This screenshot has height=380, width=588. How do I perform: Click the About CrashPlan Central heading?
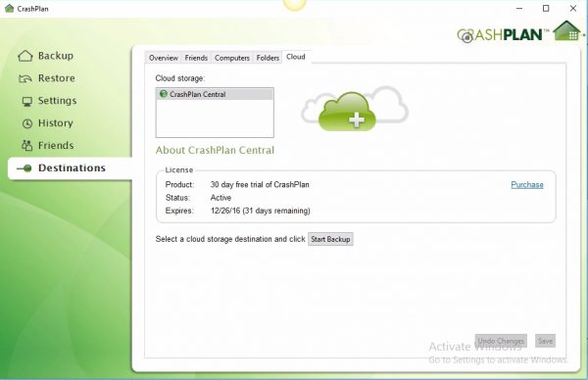pyautogui.click(x=215, y=150)
